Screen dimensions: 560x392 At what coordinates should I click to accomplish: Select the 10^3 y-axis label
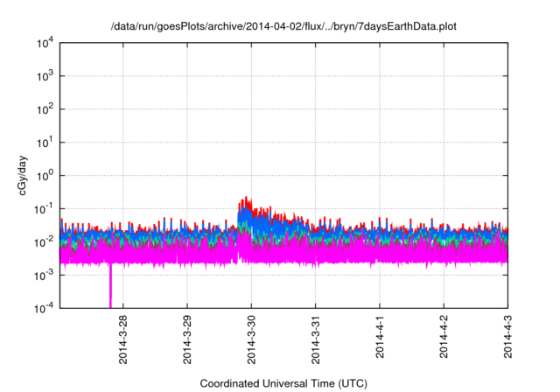(45, 76)
